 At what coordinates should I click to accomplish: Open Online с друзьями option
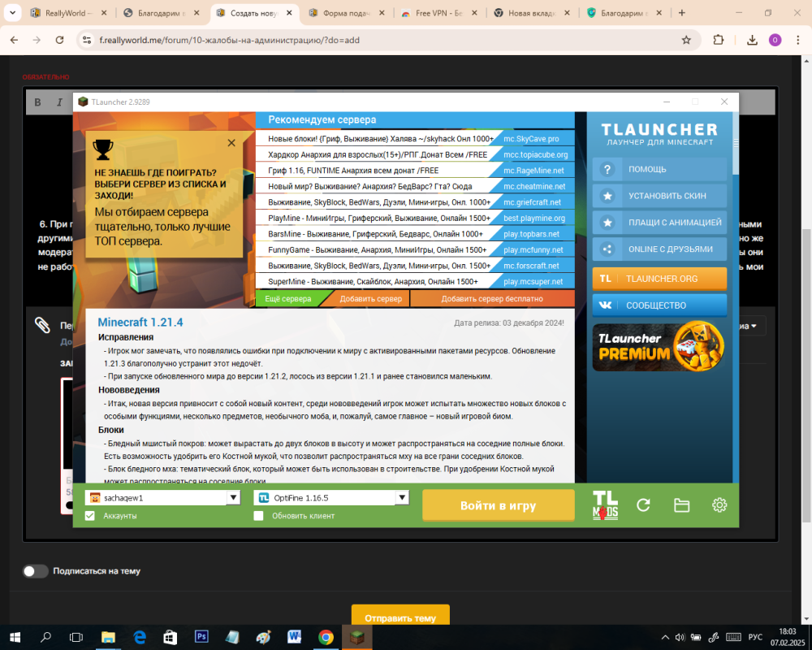(659, 249)
